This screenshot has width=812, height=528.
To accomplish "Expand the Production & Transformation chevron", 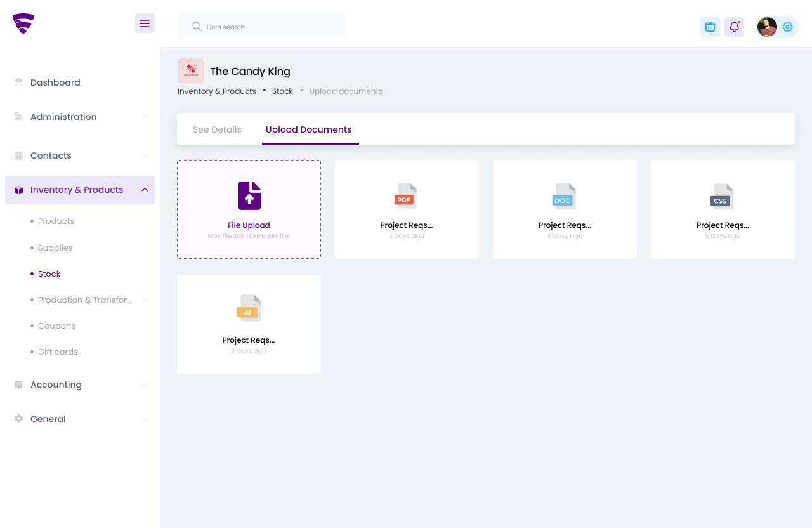I will 145,300.
